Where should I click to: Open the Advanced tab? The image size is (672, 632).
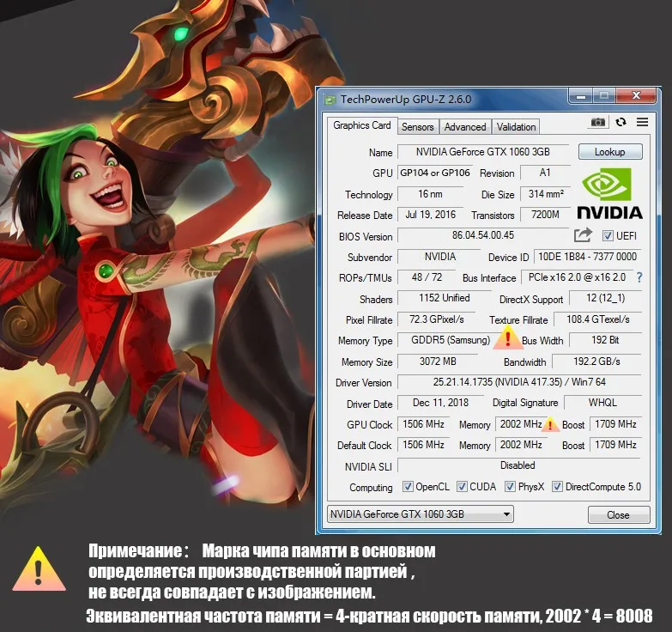(x=465, y=127)
